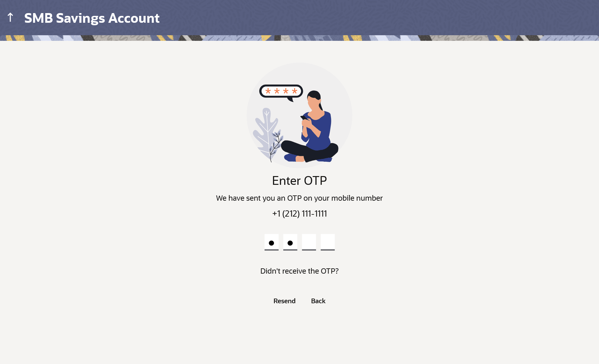Click the Resend button
The height and width of the screenshot is (364, 599).
point(284,301)
